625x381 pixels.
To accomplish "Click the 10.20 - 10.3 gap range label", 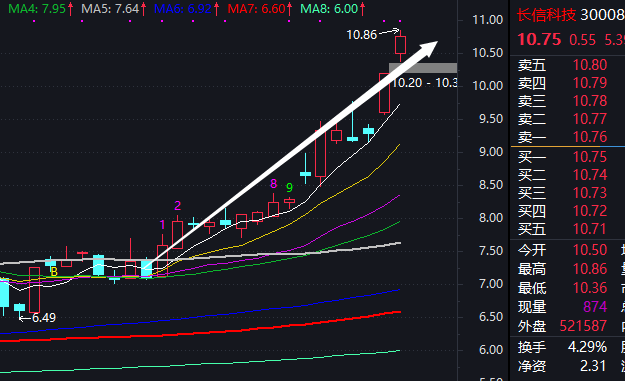I will click(425, 83).
